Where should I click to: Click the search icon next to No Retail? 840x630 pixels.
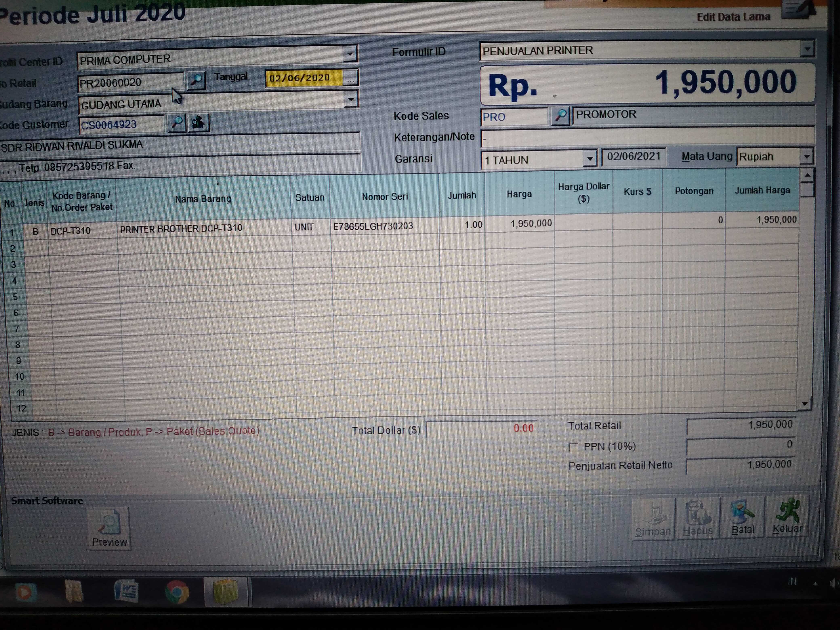coord(196,80)
